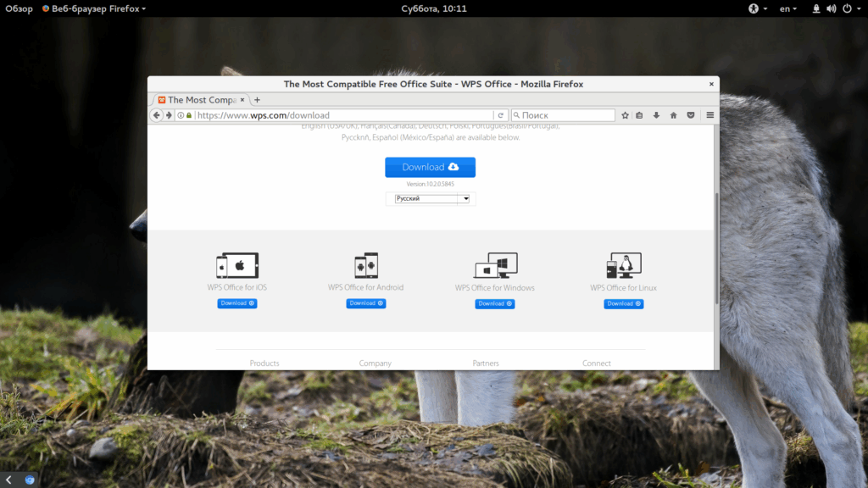
Task: Click Company footer heading
Action: tap(376, 363)
